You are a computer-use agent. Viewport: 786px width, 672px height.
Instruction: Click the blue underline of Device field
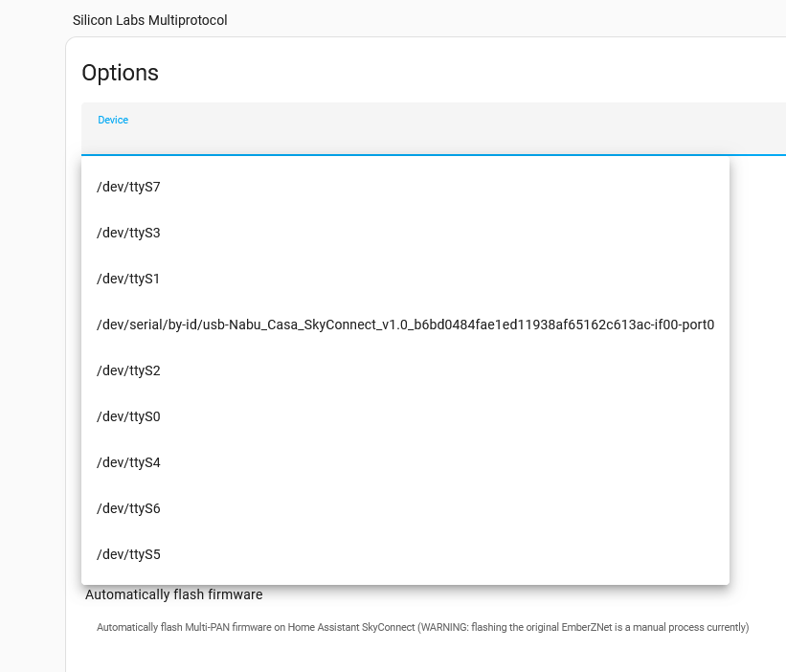(431, 154)
